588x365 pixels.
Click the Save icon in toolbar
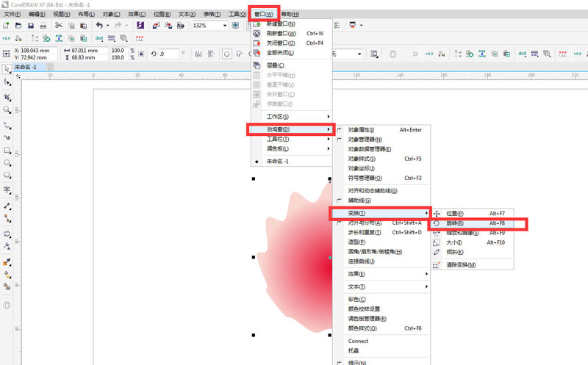30,25
